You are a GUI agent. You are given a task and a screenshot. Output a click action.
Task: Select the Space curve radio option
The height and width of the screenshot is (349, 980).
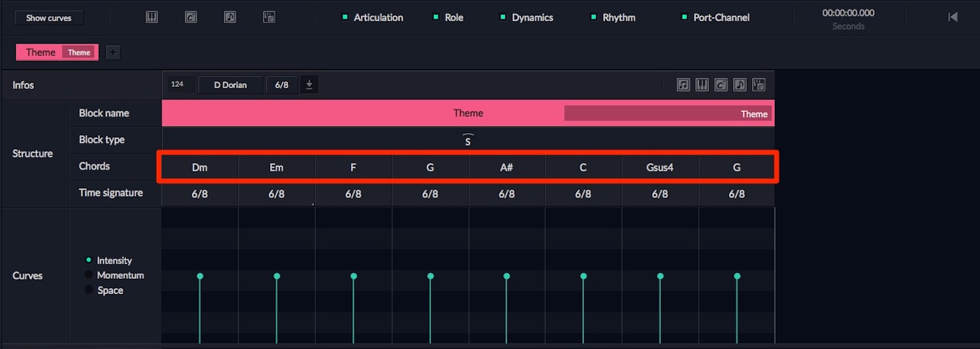click(89, 290)
